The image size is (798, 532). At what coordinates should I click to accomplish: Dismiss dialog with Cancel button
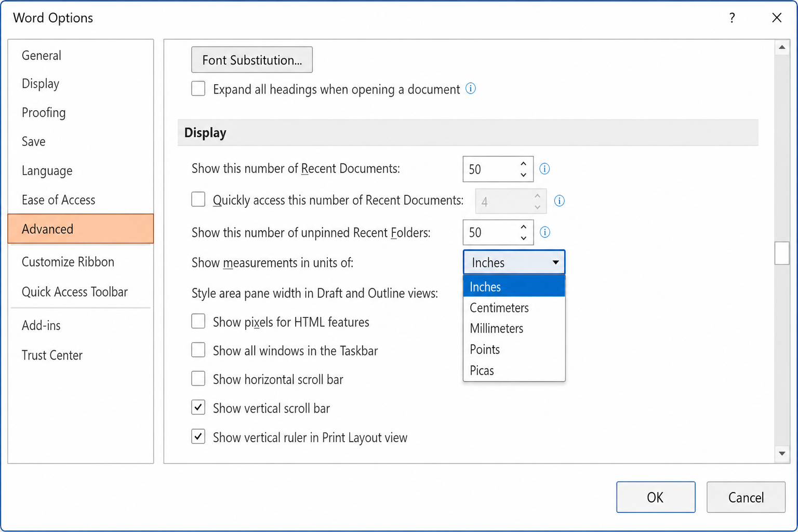(x=746, y=497)
